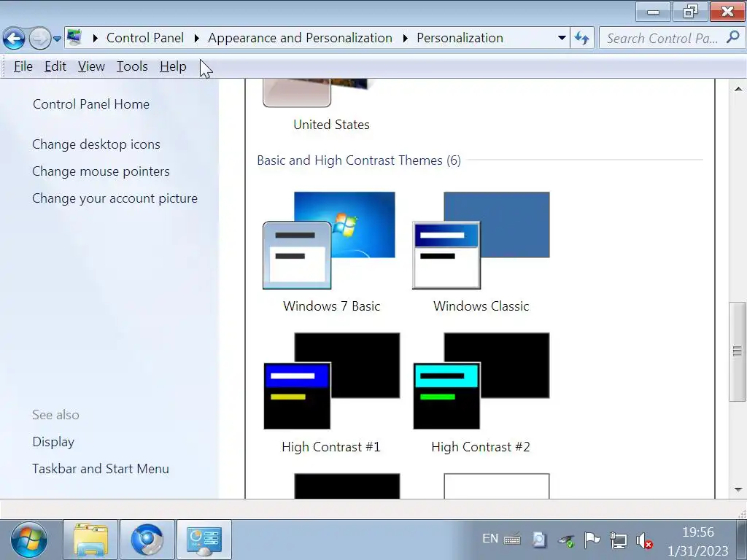This screenshot has height=560, width=747.
Task: Expand the arrow before Control Panel breadcrumb
Action: coord(95,38)
